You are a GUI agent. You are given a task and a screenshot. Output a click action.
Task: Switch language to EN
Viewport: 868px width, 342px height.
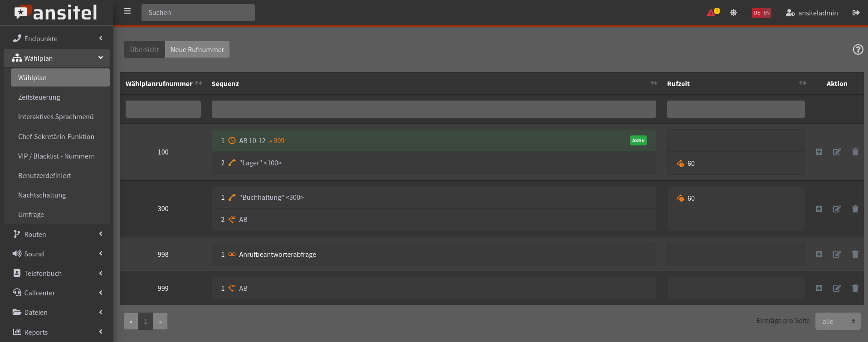click(766, 13)
